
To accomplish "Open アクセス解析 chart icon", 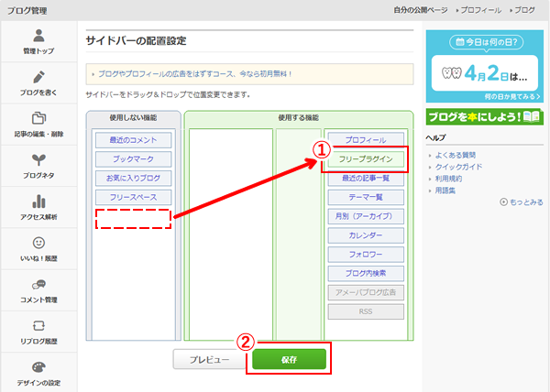I will [x=38, y=201].
